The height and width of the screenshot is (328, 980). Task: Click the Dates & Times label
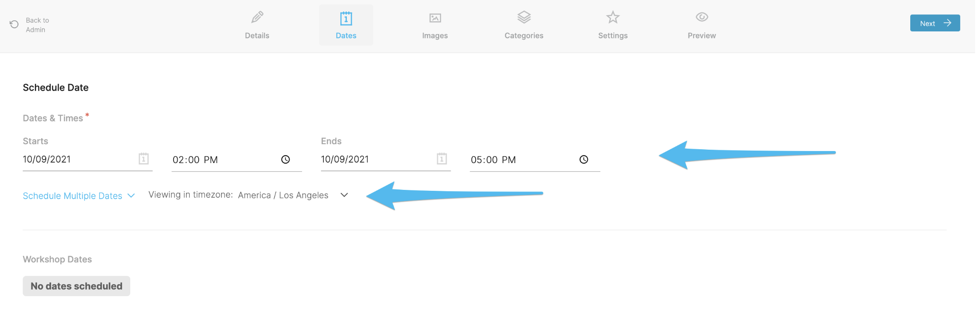click(x=53, y=118)
